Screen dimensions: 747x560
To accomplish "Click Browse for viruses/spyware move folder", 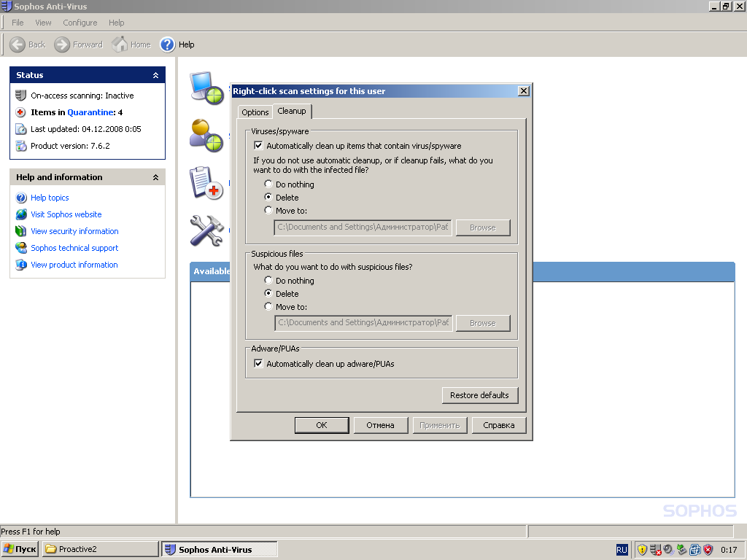I will tap(483, 227).
